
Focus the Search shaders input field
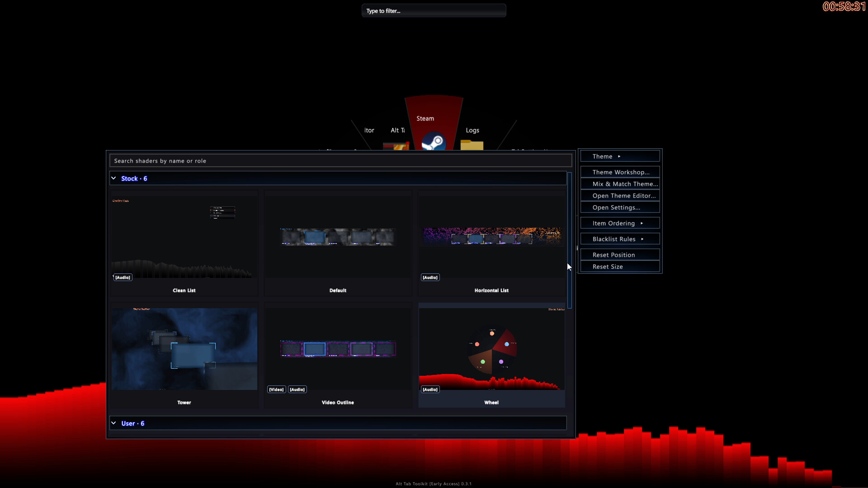point(340,161)
